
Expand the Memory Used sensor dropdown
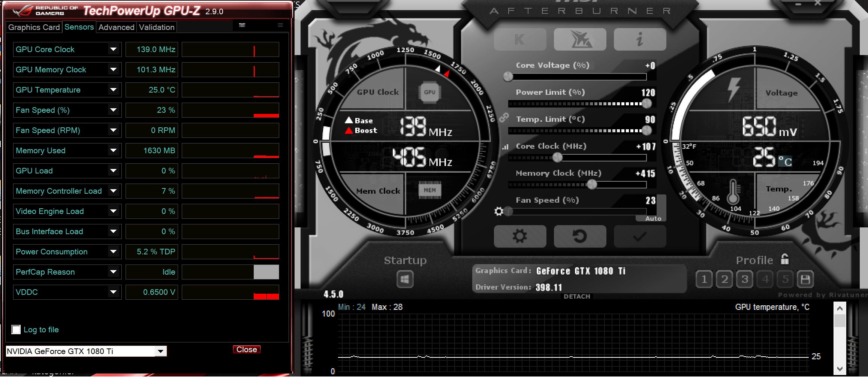pyautogui.click(x=113, y=151)
